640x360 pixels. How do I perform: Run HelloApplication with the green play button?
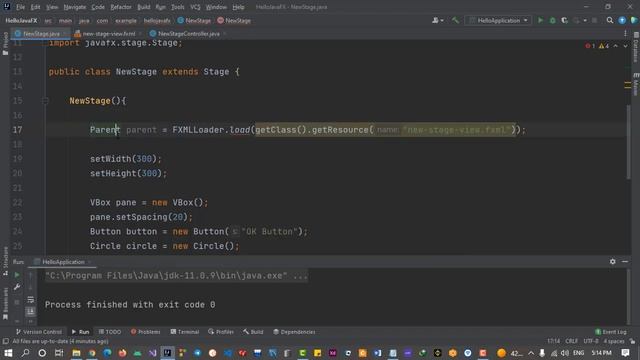pyautogui.click(x=540, y=20)
